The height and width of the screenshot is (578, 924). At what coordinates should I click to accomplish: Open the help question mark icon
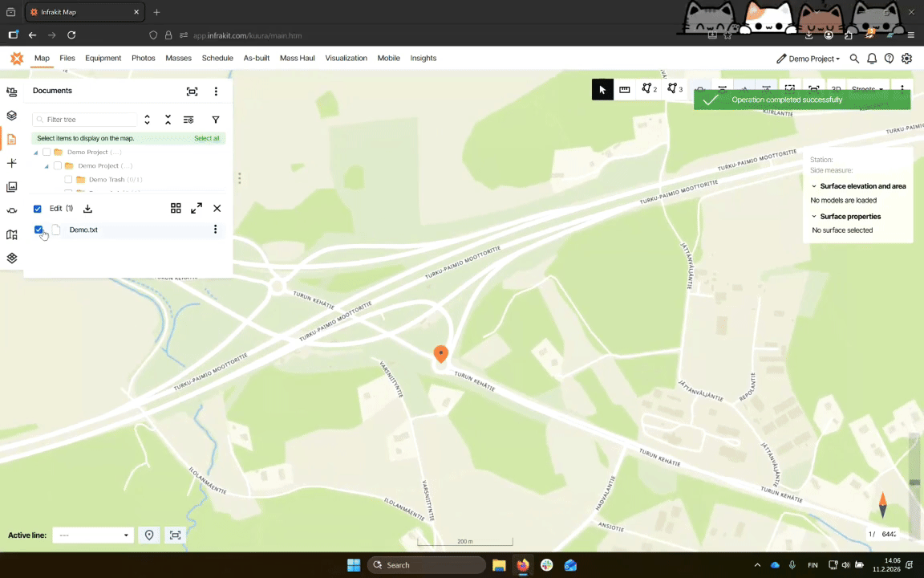tap(889, 59)
